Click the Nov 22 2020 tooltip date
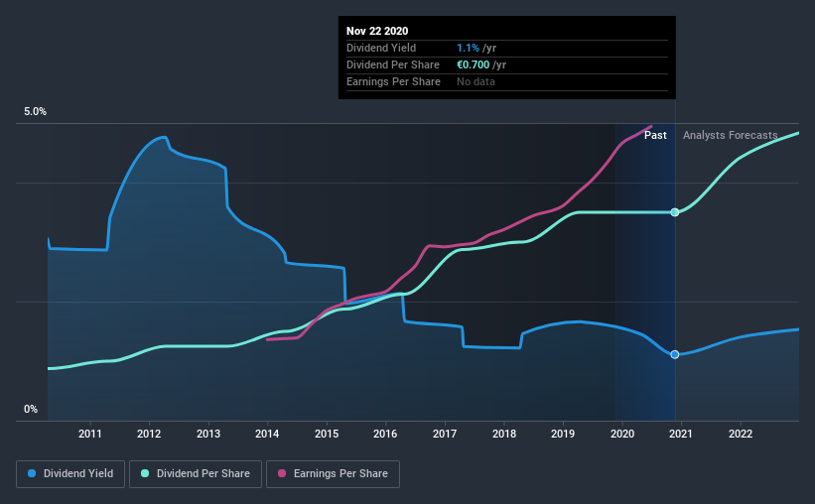Screen dimensions: 815x504 click(x=377, y=31)
